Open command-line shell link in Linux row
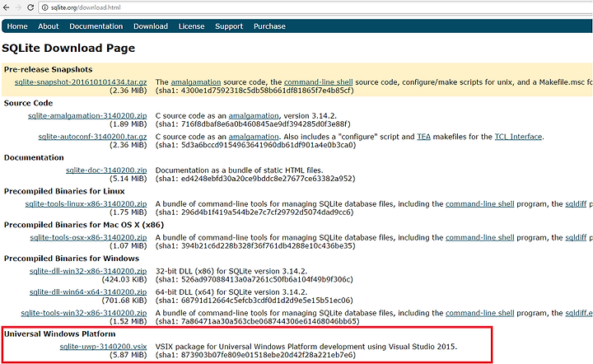 pos(480,204)
